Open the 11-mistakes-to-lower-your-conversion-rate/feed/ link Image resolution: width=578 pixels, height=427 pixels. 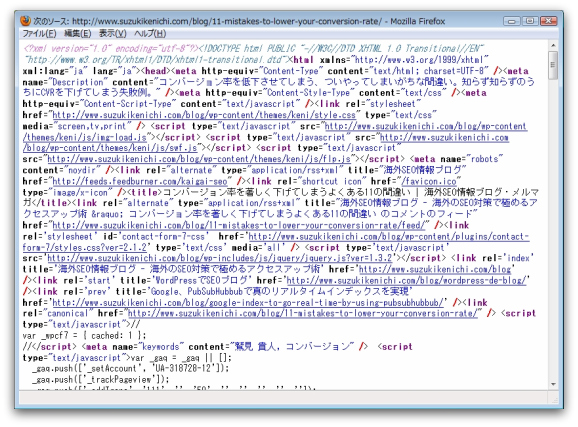tap(239, 225)
